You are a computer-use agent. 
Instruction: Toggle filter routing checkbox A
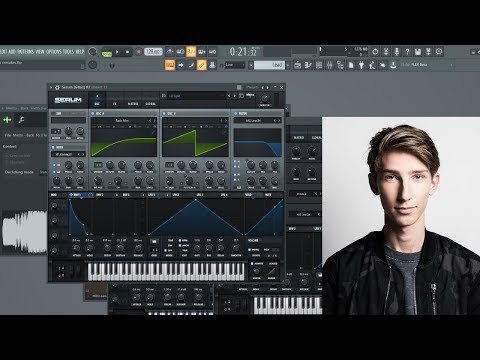point(235,162)
